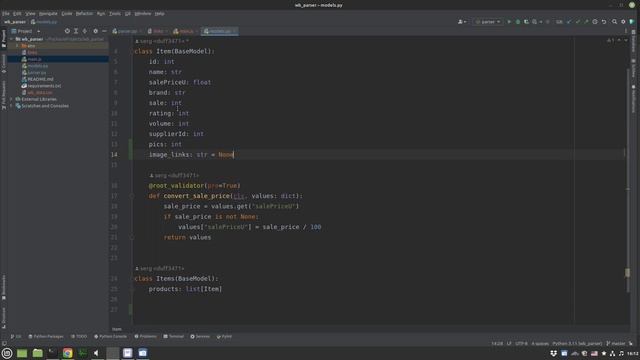Open the Refactor menu
640x360 pixels.
(x=84, y=13)
